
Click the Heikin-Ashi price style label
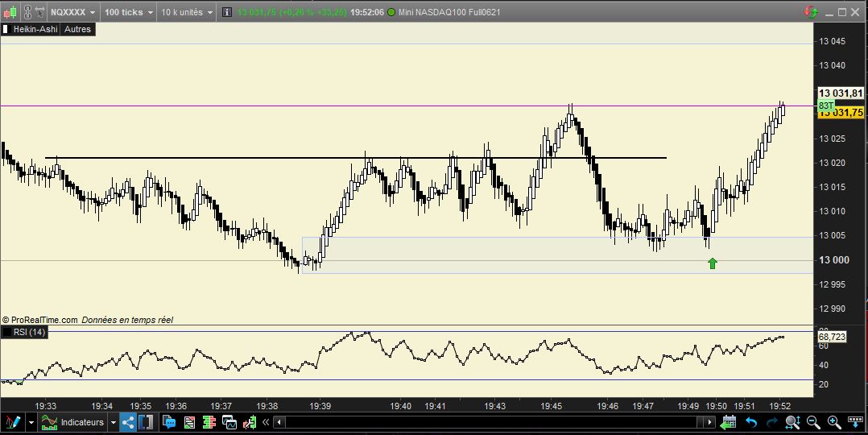click(35, 29)
